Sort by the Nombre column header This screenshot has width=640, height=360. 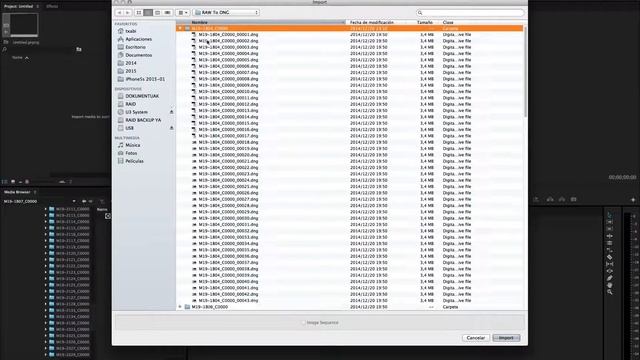point(261,22)
